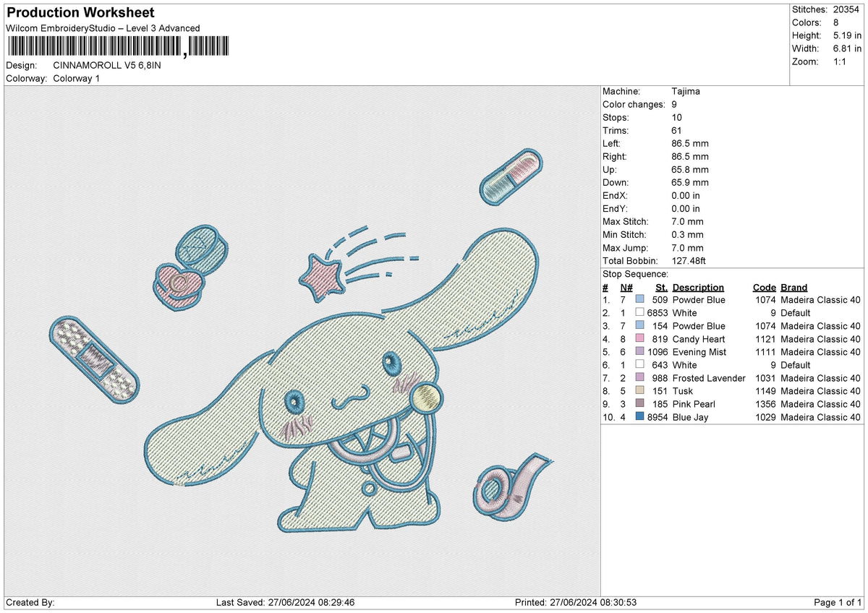Click the adhesive bandage embroidery element
Image resolution: width=868 pixels, height=613 pixels.
(94, 359)
